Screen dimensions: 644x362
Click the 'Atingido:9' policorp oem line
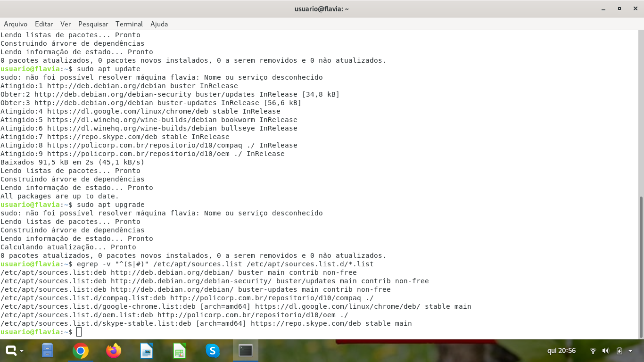coord(142,154)
